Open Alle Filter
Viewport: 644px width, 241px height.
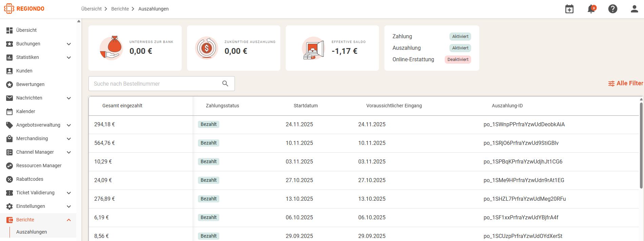[x=625, y=83]
